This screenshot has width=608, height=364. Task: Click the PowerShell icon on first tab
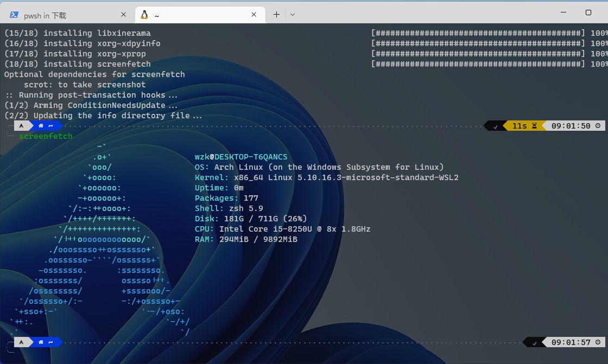[14, 15]
